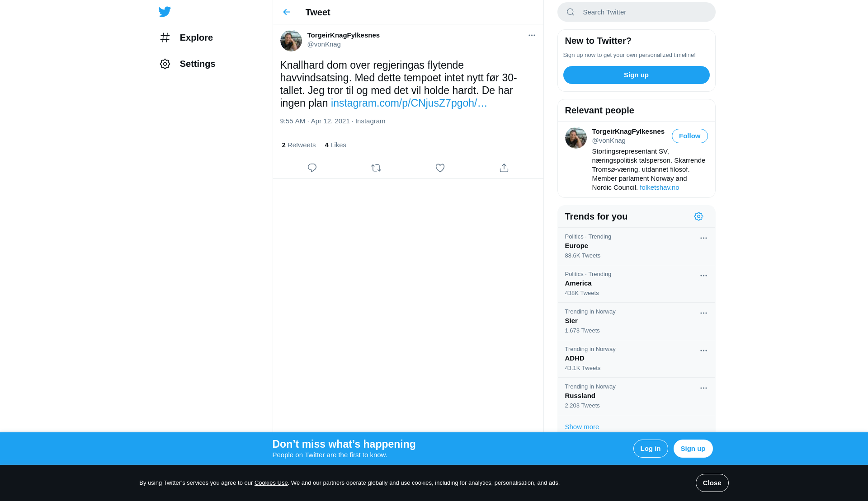Click Log in on the bottom banner
868x501 pixels.
(x=650, y=449)
